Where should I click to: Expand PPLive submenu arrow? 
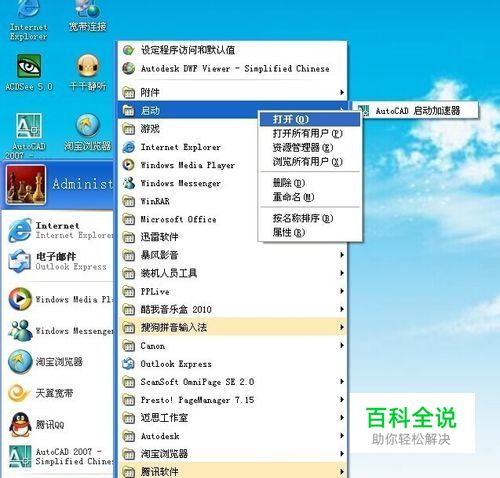pyautogui.click(x=342, y=291)
